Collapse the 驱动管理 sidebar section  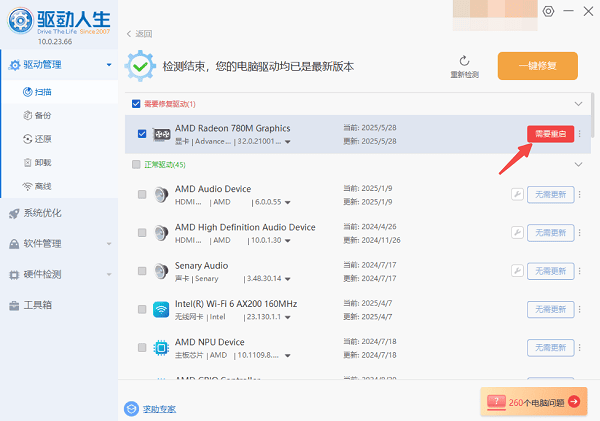click(x=109, y=65)
